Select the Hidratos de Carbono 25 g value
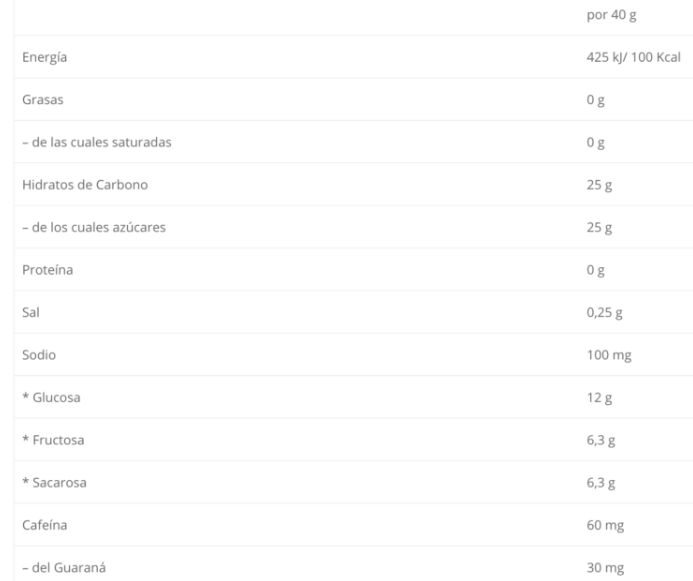 tap(599, 185)
